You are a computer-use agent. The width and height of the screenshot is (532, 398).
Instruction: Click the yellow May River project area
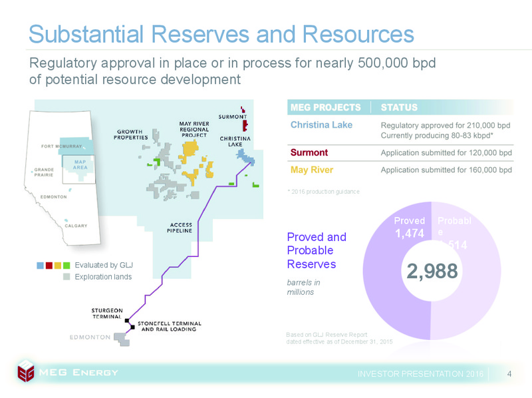(x=190, y=150)
